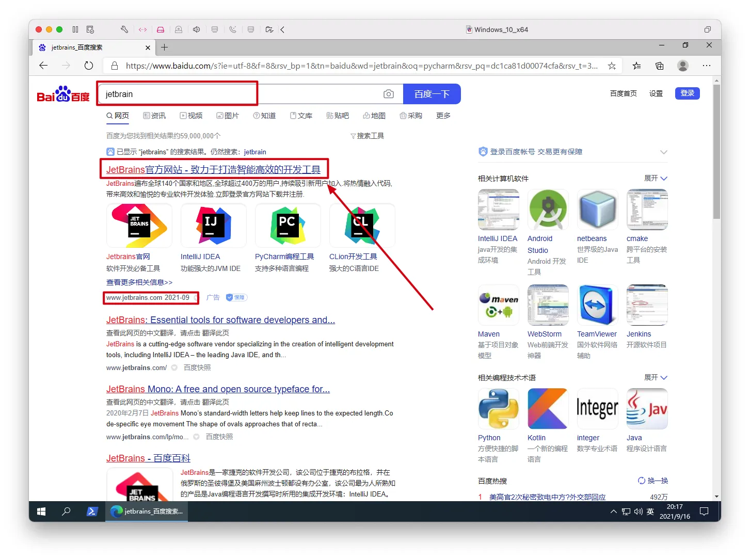Click the Python logo thumbnail
This screenshot has width=750, height=560.
point(499,409)
